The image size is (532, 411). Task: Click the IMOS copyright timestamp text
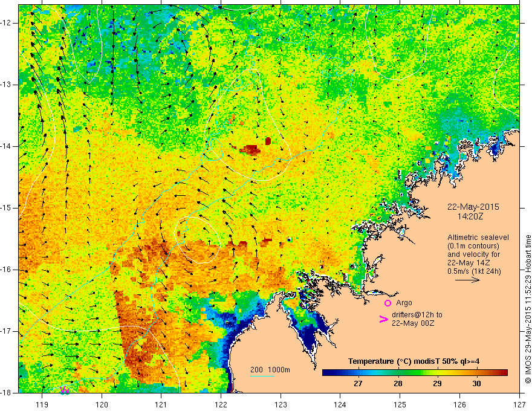click(x=528, y=309)
